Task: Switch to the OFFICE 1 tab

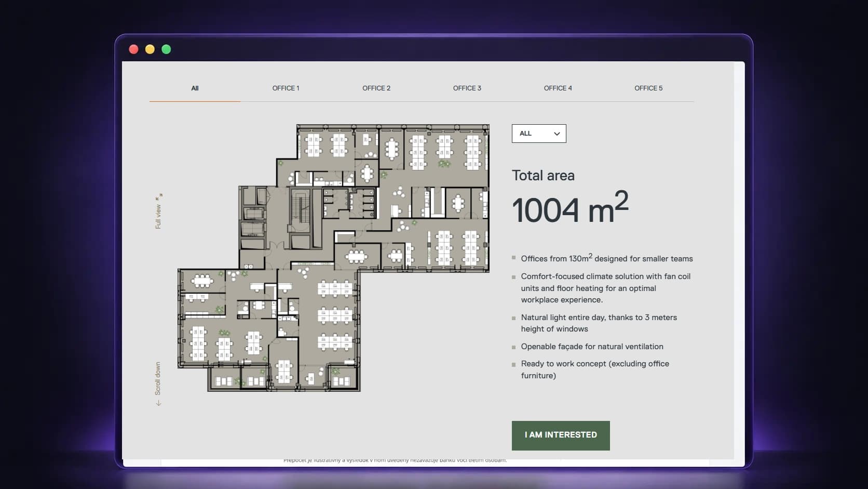Action: [286, 88]
